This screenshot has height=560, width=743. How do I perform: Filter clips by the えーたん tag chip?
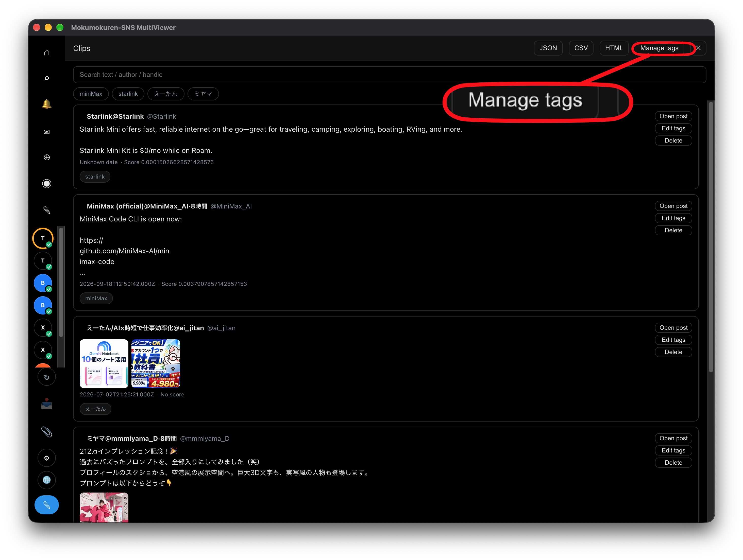tap(166, 94)
